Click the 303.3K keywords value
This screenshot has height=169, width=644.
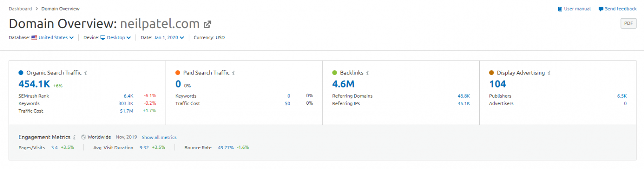(x=126, y=103)
